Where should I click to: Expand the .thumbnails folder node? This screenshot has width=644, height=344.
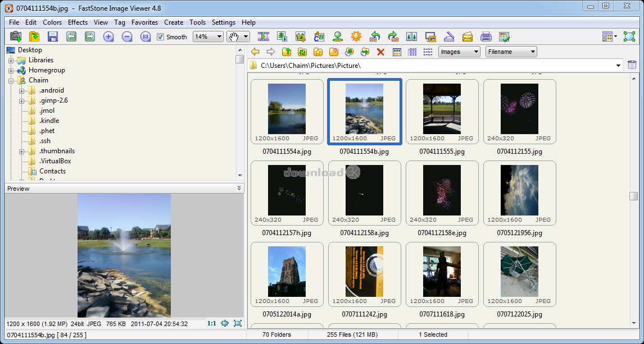click(x=22, y=152)
